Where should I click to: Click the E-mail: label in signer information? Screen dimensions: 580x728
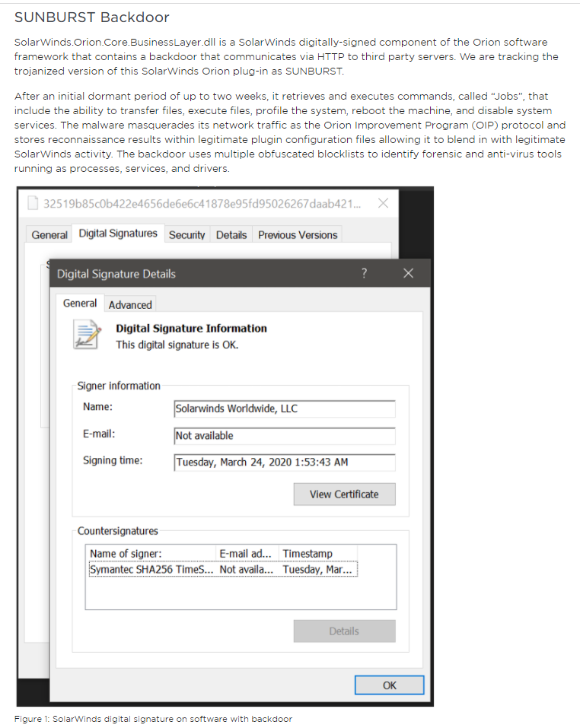[x=99, y=434]
